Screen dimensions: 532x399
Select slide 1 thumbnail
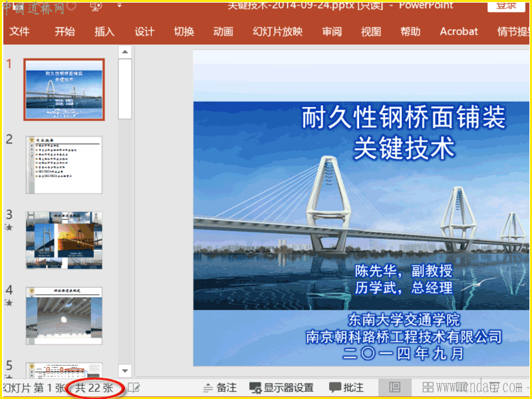[x=64, y=90]
